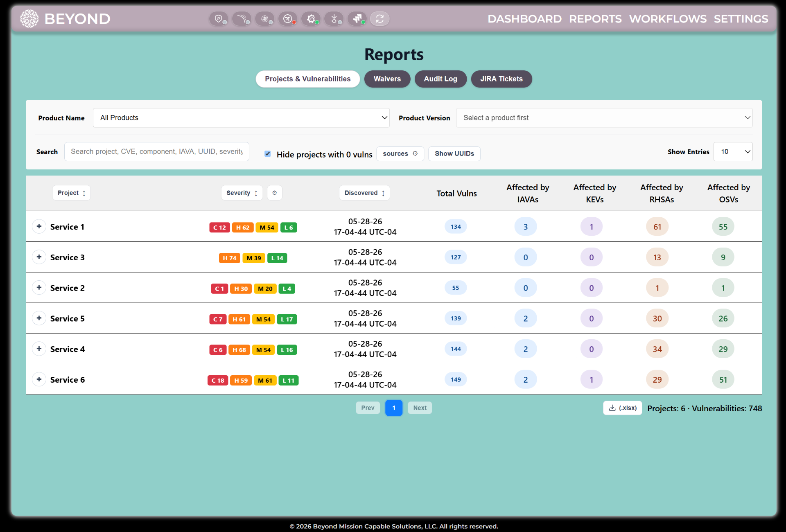The image size is (786, 532).
Task: Click the Next pagination button
Action: [x=420, y=408]
